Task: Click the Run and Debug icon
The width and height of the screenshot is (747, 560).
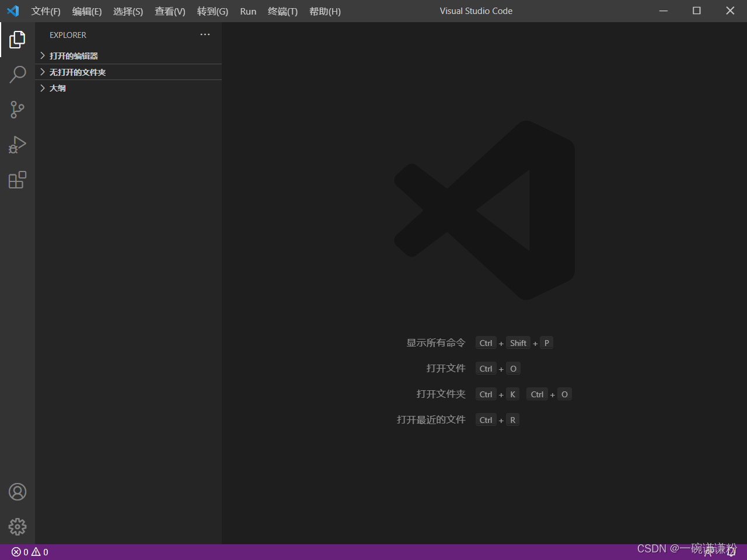Action: tap(17, 145)
